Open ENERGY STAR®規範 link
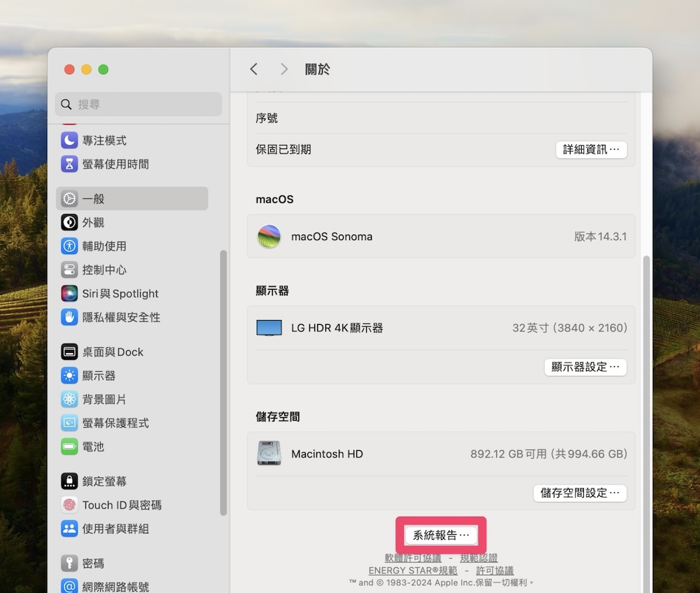The width and height of the screenshot is (700, 593). click(413, 570)
